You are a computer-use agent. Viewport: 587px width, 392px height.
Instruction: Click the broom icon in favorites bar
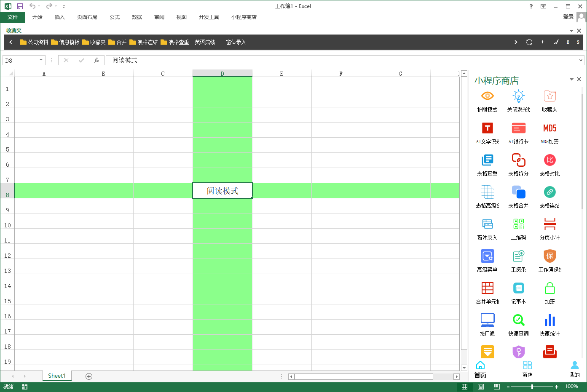tap(556, 42)
